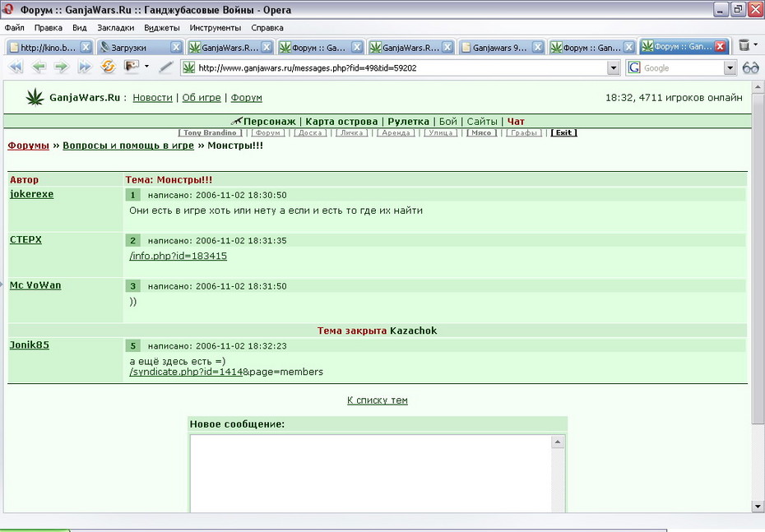Click the [Личка] shortcut
The width and height of the screenshot is (765, 532).
coord(352,132)
